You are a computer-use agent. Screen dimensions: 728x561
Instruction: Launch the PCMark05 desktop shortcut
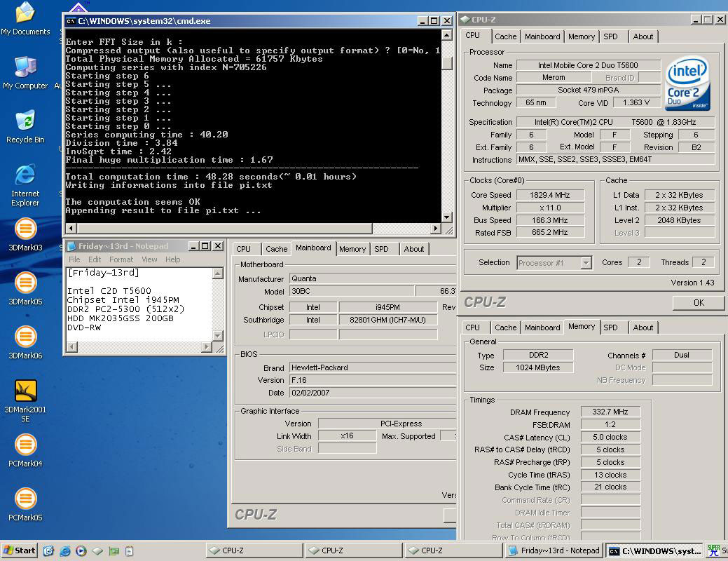click(25, 503)
